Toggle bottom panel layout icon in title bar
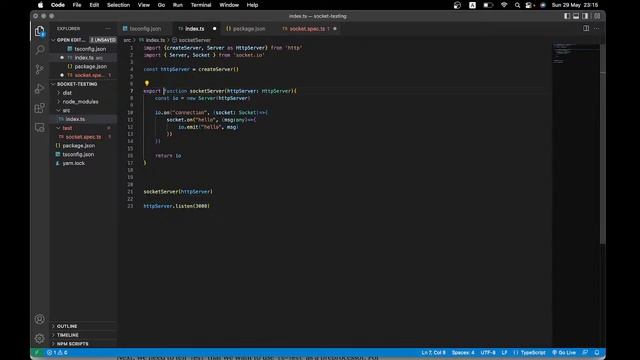 (x=576, y=16)
